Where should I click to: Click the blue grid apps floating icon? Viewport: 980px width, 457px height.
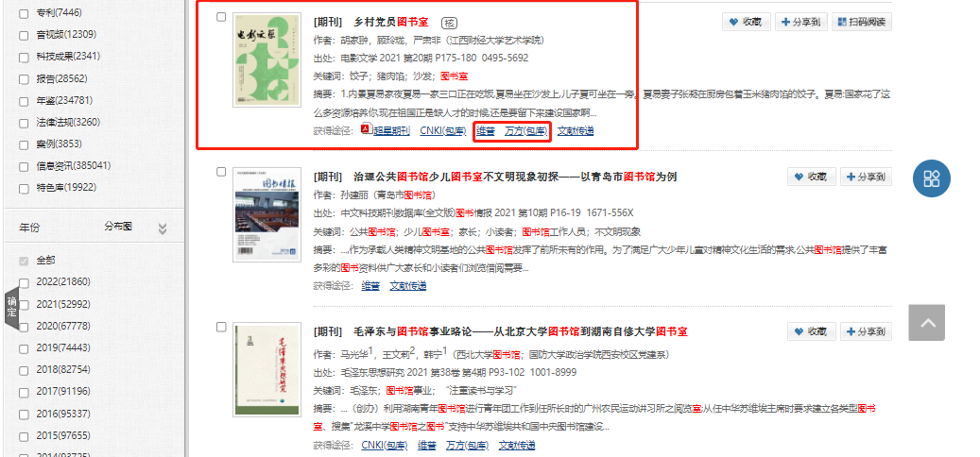point(931,178)
